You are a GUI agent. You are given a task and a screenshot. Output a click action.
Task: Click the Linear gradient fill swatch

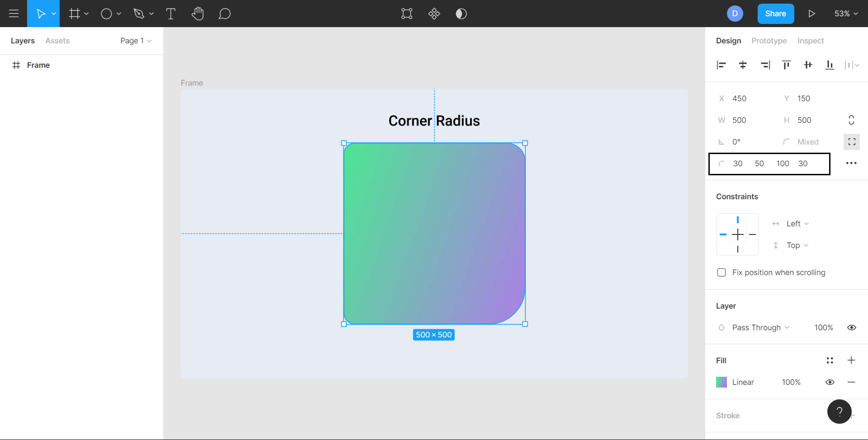pyautogui.click(x=722, y=382)
